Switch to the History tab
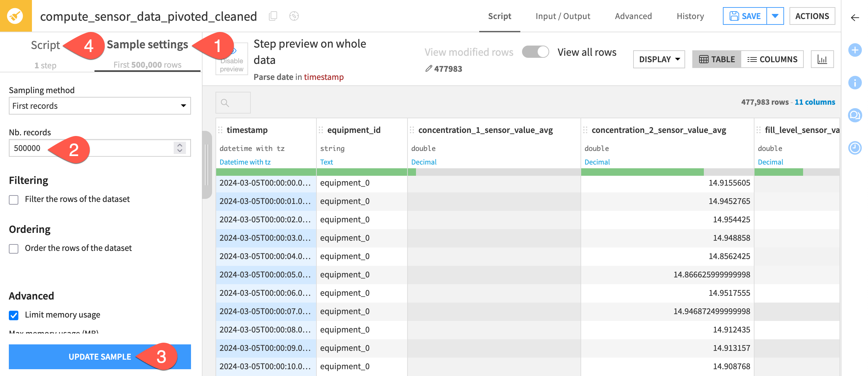The image size is (868, 376). [x=690, y=16]
